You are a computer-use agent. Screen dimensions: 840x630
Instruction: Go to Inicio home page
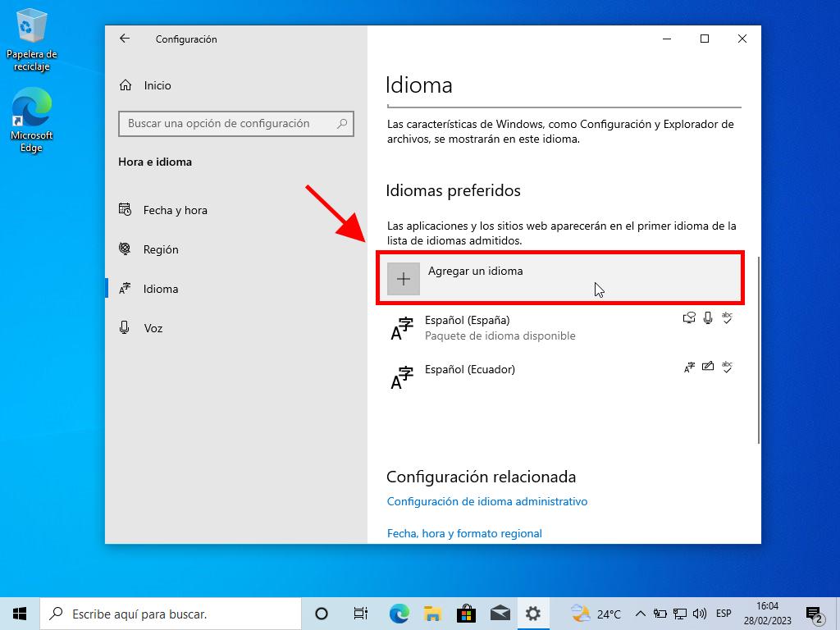[157, 85]
